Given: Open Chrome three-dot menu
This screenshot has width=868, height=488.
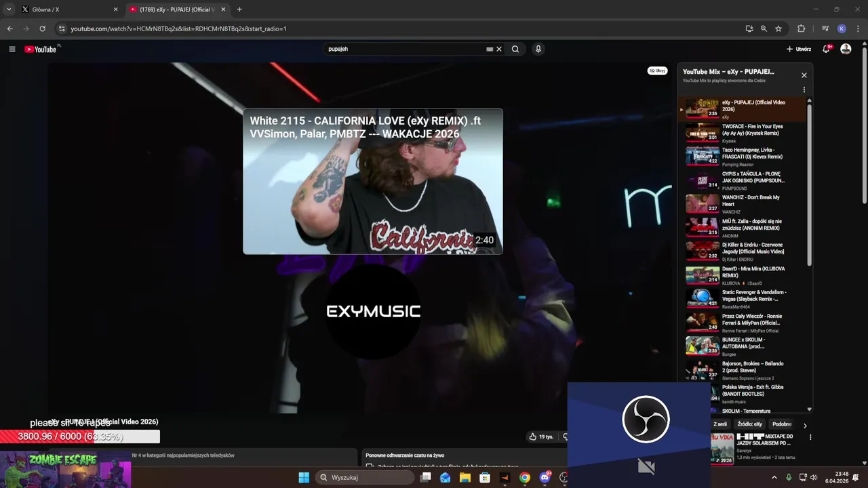Looking at the screenshot, I should 857,28.
